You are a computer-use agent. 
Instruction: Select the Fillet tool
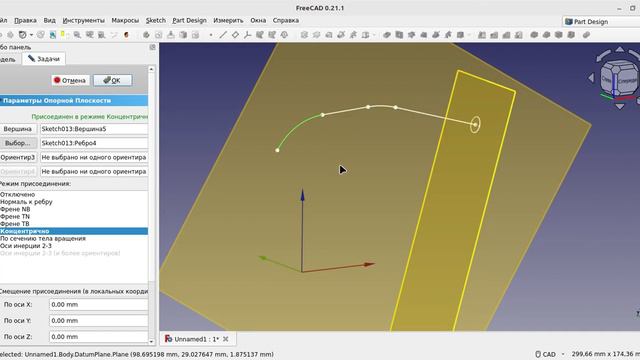[x=534, y=35]
